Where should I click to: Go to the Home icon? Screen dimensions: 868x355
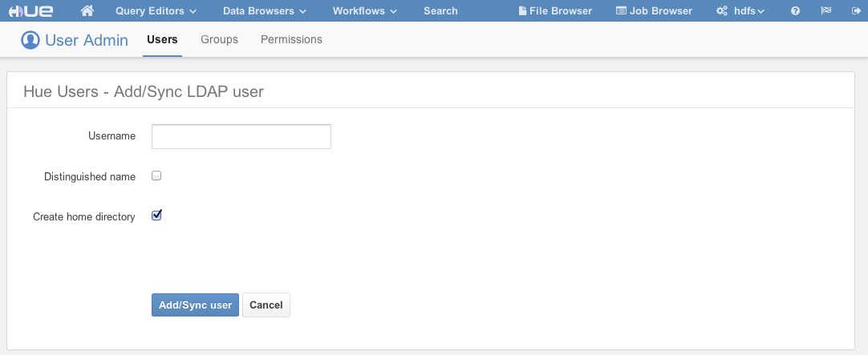tap(88, 11)
